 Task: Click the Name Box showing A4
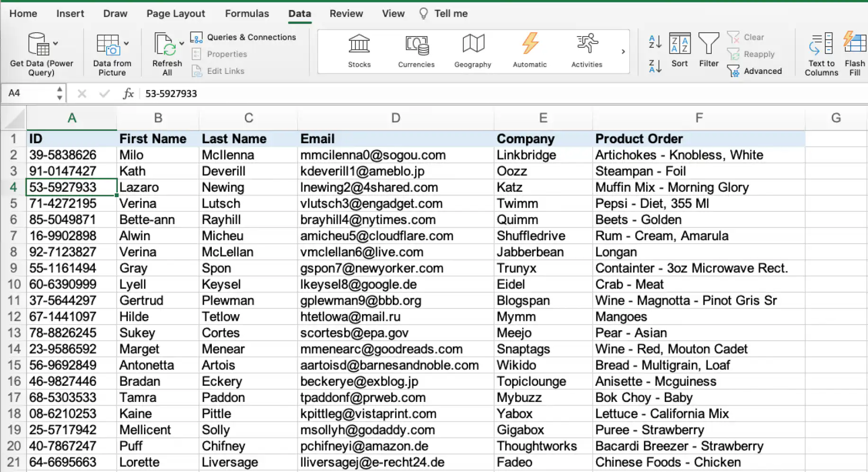click(x=28, y=93)
